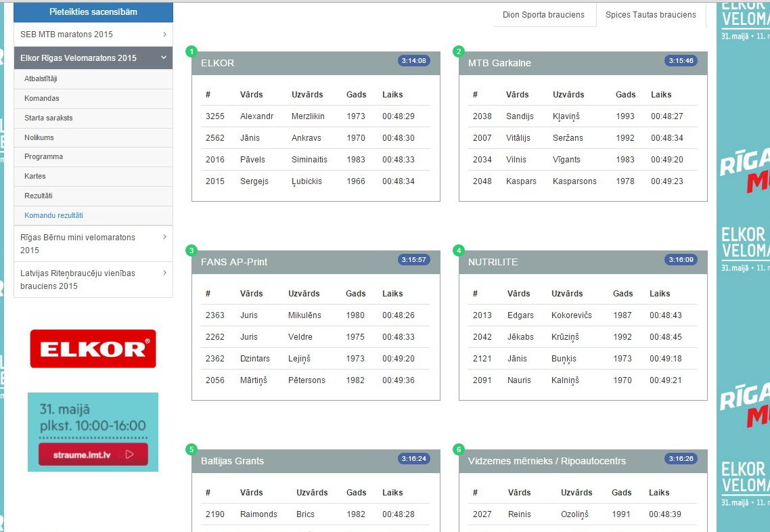Expand Rīgas Bērnu mini velomaratons 2015
The height and width of the screenshot is (532, 770).
[x=93, y=244]
